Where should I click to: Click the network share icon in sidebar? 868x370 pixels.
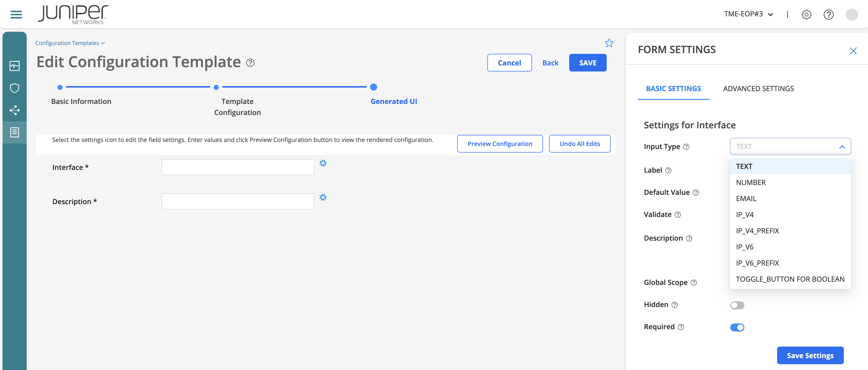click(15, 110)
